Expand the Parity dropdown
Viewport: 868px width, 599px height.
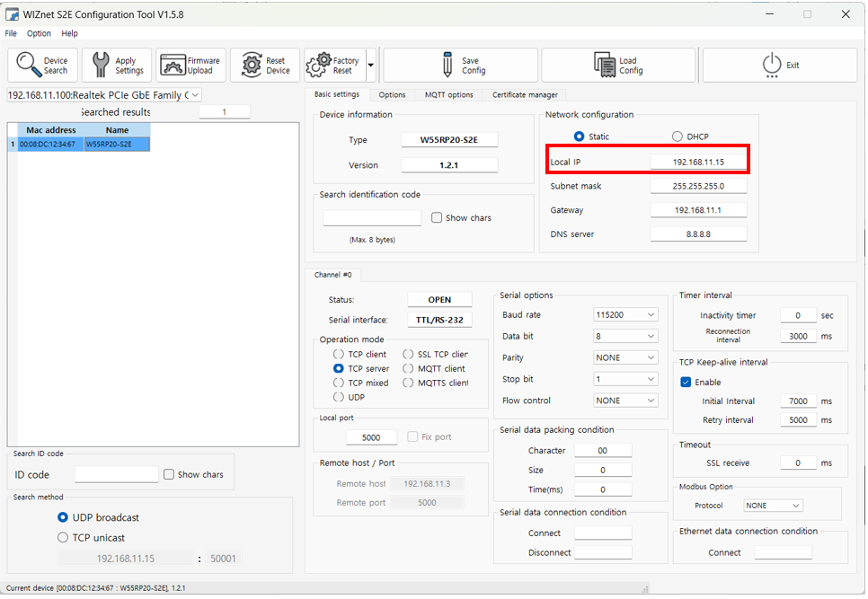(625, 357)
